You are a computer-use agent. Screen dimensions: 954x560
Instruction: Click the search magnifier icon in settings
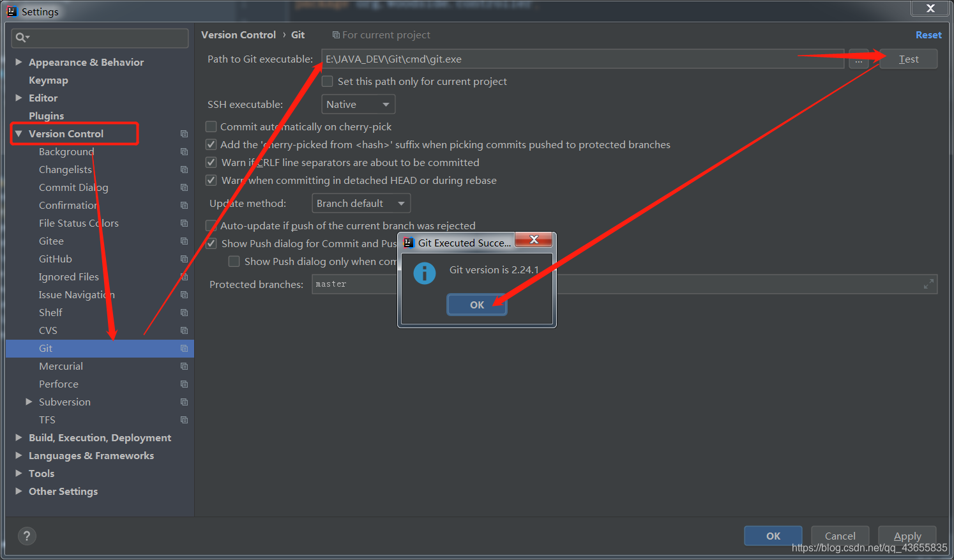(x=22, y=38)
